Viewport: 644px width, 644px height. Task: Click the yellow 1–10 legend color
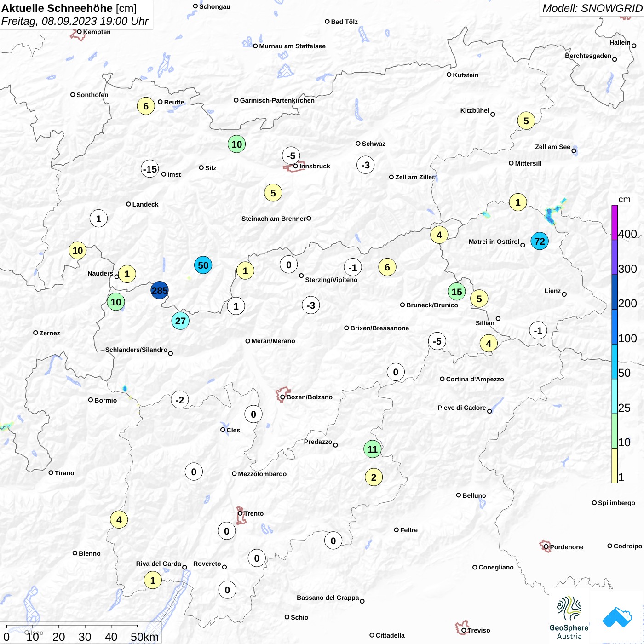pyautogui.click(x=615, y=466)
